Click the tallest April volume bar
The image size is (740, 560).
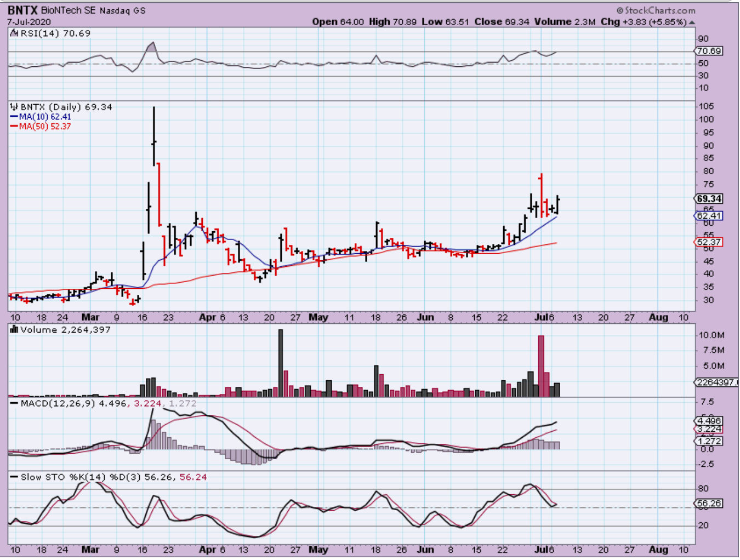click(281, 362)
